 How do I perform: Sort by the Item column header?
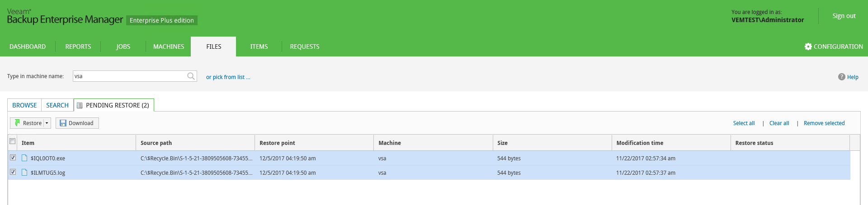pos(77,143)
